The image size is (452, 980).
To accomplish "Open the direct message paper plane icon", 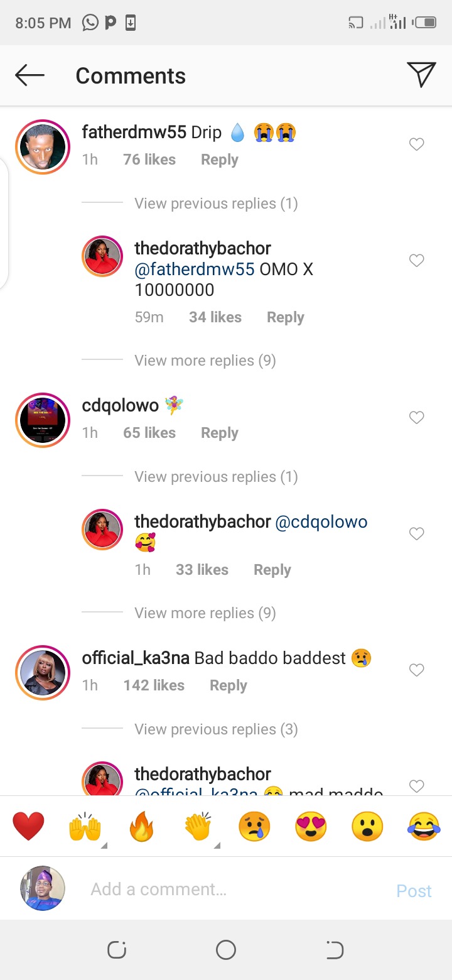I will pyautogui.click(x=421, y=75).
